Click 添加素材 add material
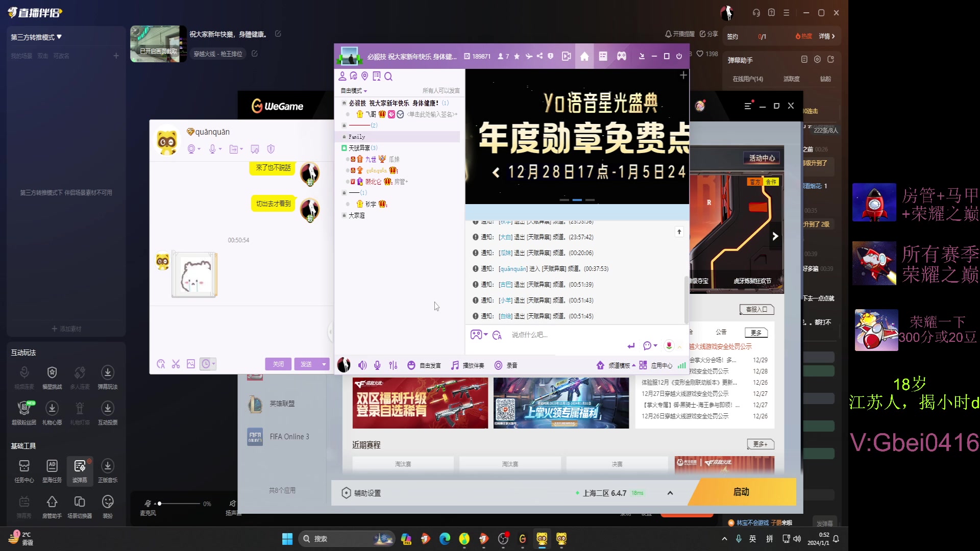The height and width of the screenshot is (551, 980). coord(66,329)
